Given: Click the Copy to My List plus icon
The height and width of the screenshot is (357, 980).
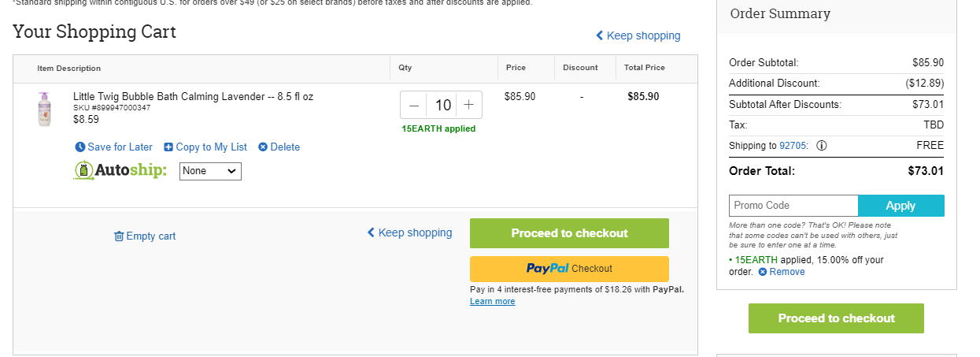Looking at the screenshot, I should click(168, 147).
